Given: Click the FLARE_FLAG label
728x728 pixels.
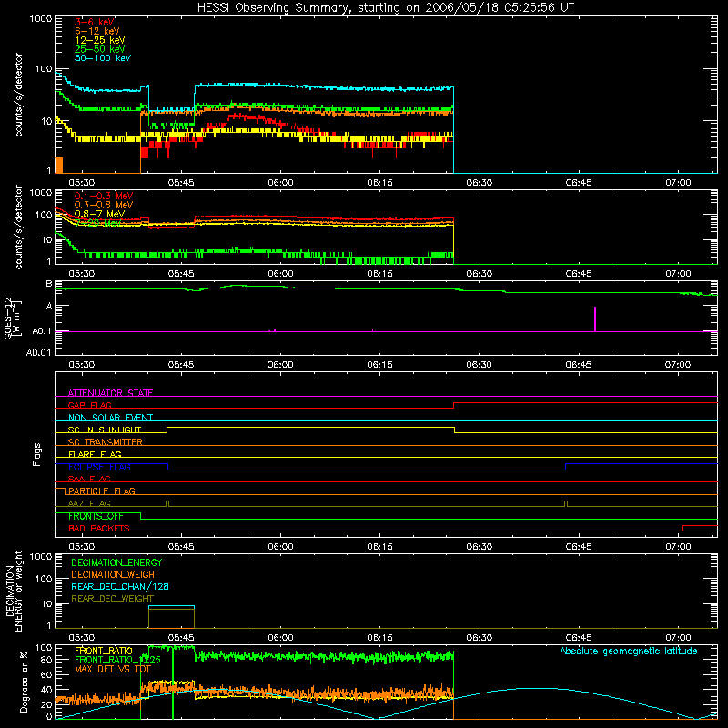Looking at the screenshot, I should (95, 454).
